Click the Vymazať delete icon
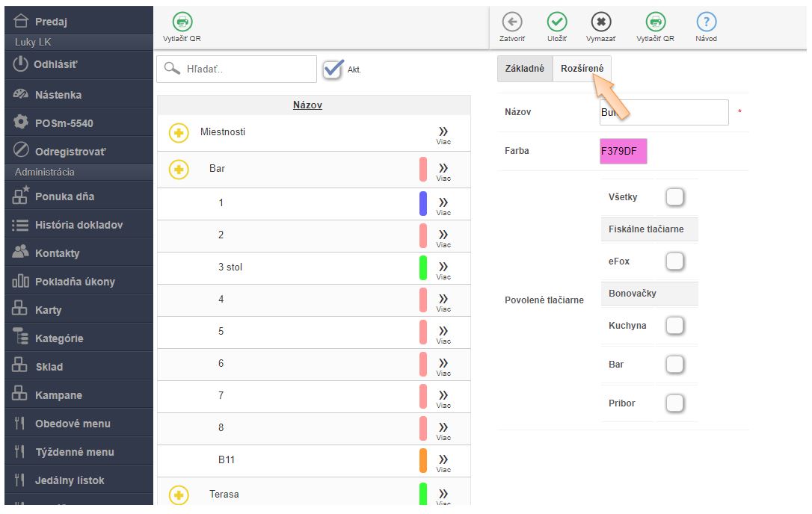 click(x=600, y=22)
